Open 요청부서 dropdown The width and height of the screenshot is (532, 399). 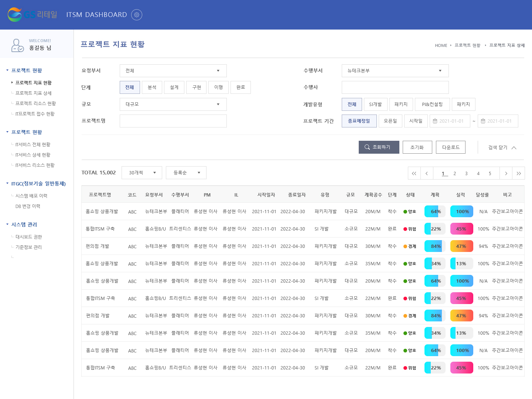coord(173,71)
